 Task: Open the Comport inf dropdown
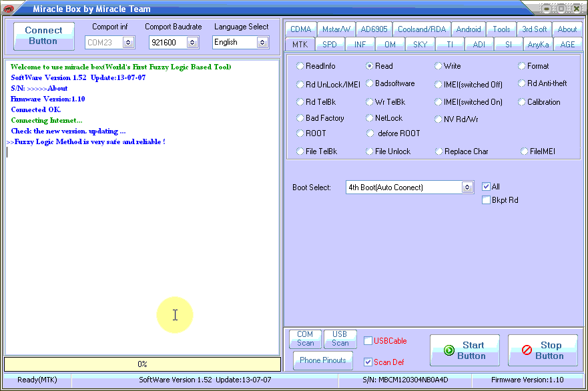tap(128, 42)
